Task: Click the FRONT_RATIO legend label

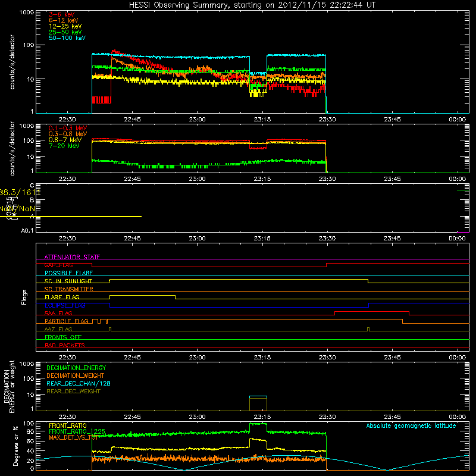Action: pos(68,425)
